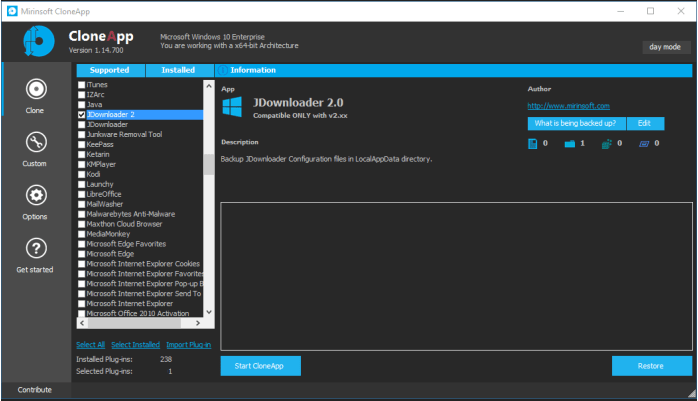The width and height of the screenshot is (698, 401).
Task: Click the list's scroll up arrow
Action: tap(209, 85)
